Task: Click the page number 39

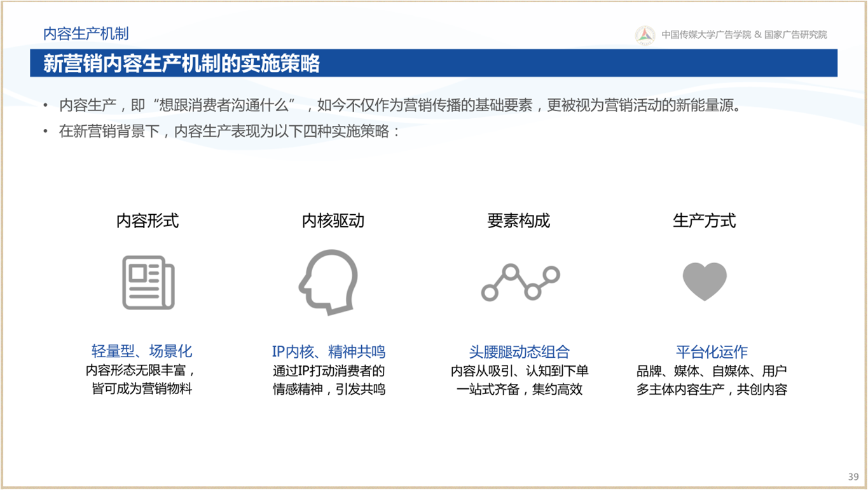Action: [x=853, y=477]
